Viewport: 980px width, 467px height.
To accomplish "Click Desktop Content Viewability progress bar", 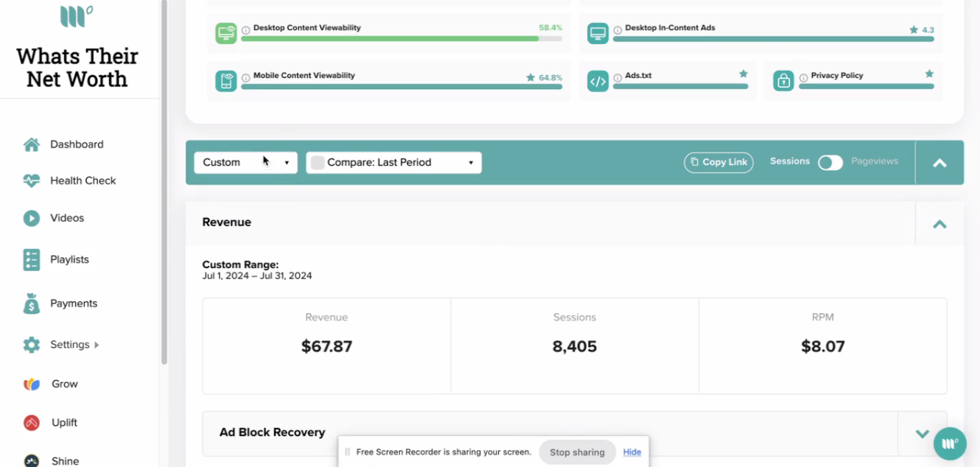I will click(x=402, y=38).
